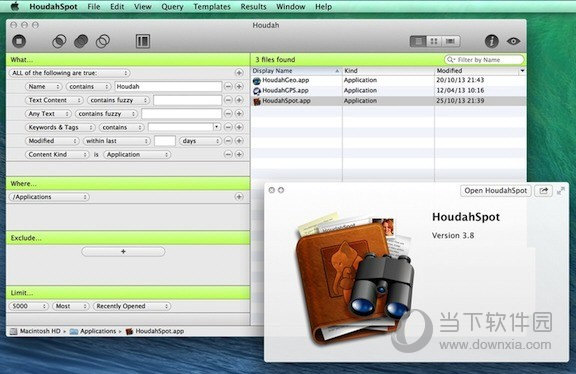Sort results by Kind column

point(388,71)
